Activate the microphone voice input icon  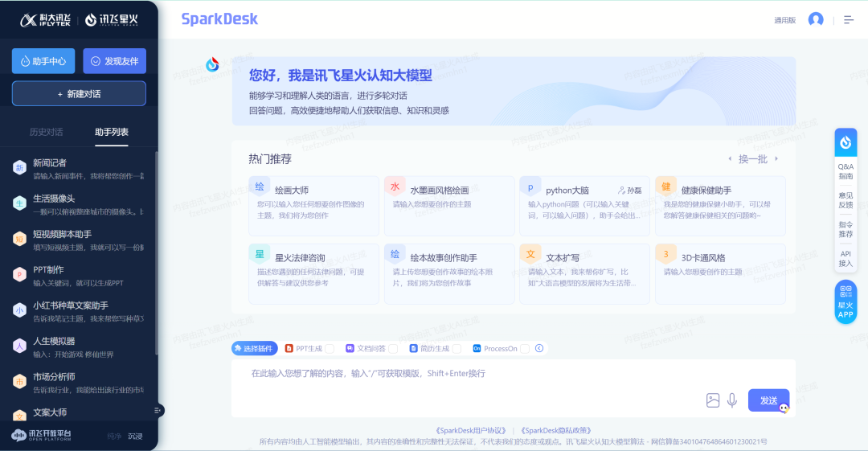click(732, 400)
